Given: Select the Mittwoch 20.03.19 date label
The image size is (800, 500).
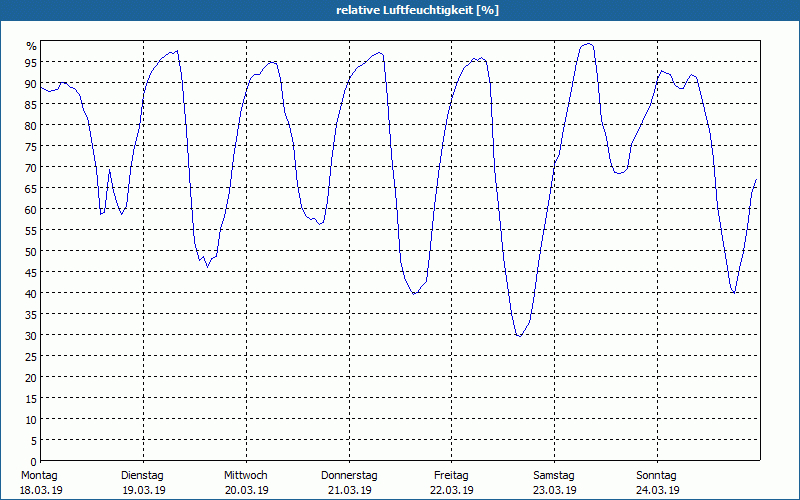Looking at the screenshot, I should pos(246,483).
